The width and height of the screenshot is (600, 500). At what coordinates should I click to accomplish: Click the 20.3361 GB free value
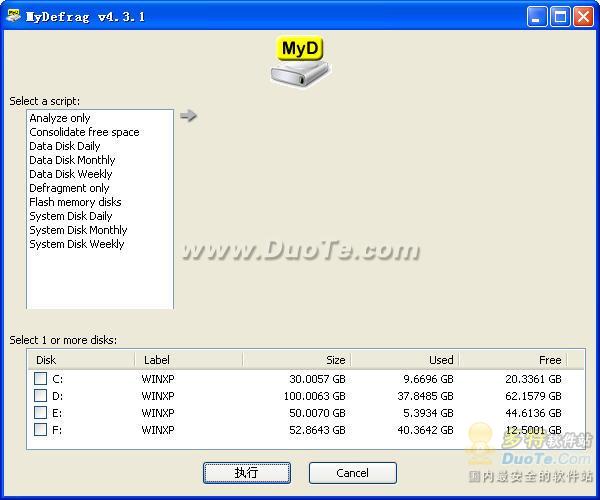533,379
